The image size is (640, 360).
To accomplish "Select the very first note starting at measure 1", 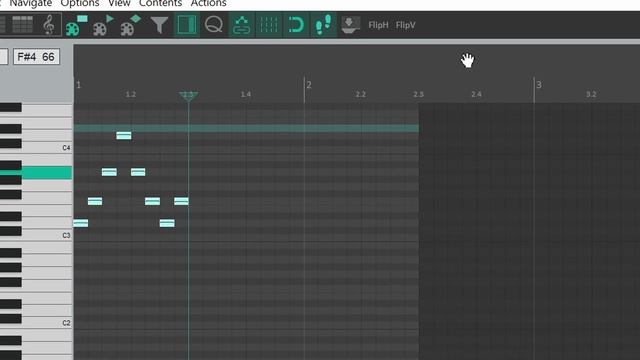I will click(80, 223).
